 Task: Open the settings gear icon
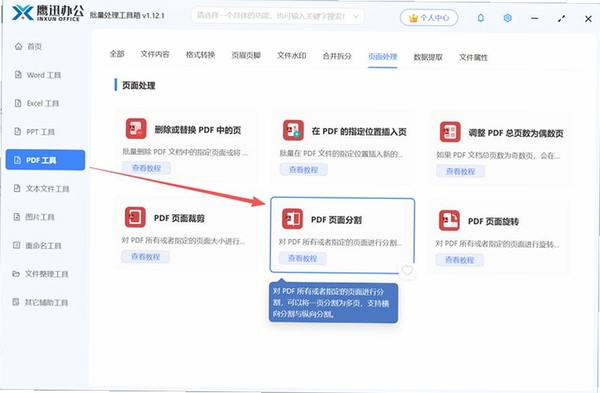pyautogui.click(x=507, y=18)
